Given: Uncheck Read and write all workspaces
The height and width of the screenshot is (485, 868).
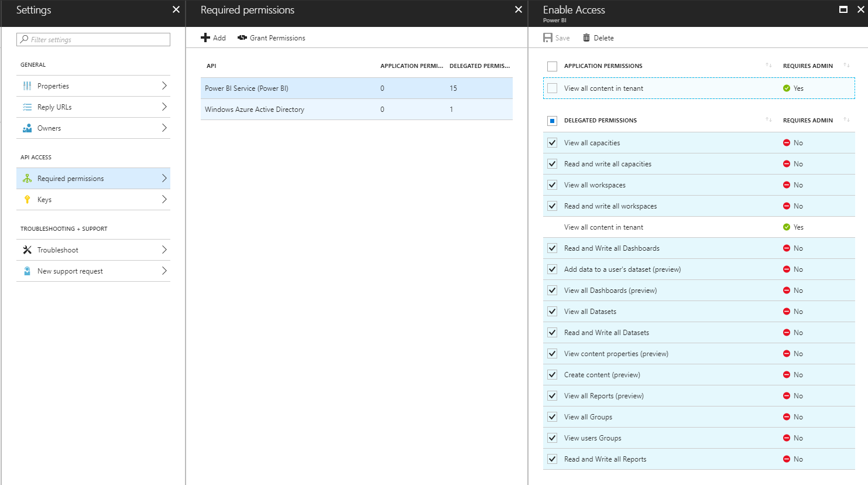Looking at the screenshot, I should (x=552, y=206).
